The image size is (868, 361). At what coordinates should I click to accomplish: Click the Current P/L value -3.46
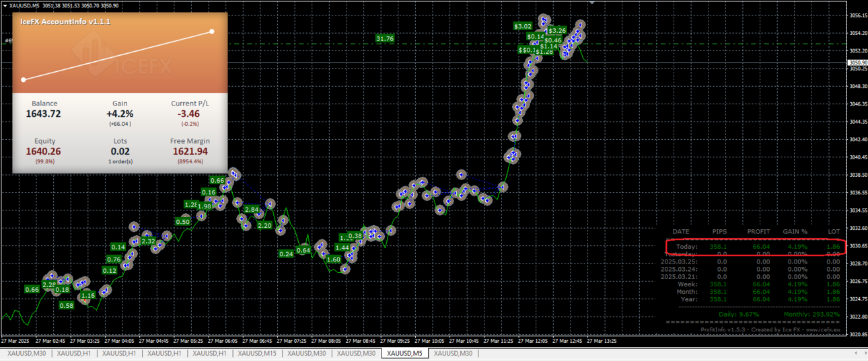[189, 114]
